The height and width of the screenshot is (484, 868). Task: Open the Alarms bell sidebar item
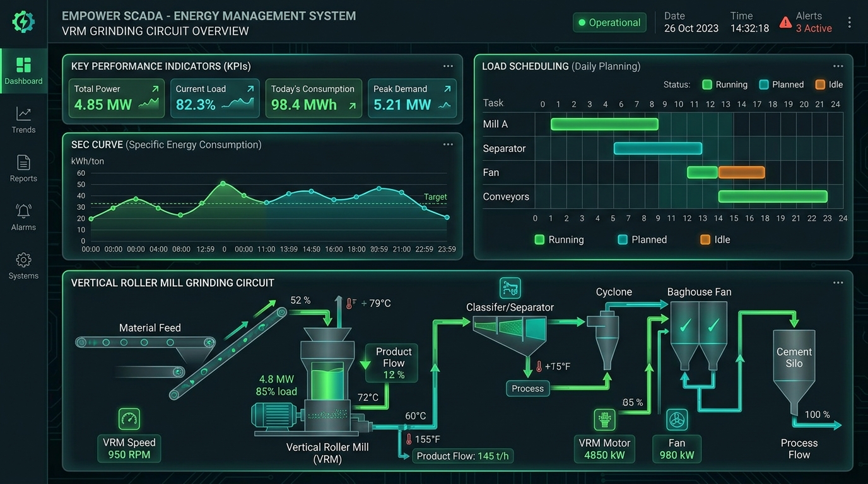point(23,217)
